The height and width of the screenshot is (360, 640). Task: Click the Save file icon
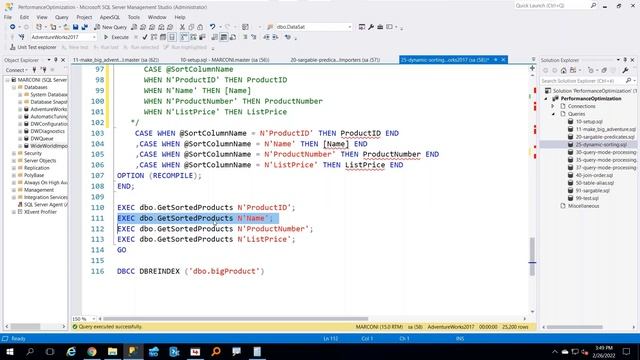[76, 27]
